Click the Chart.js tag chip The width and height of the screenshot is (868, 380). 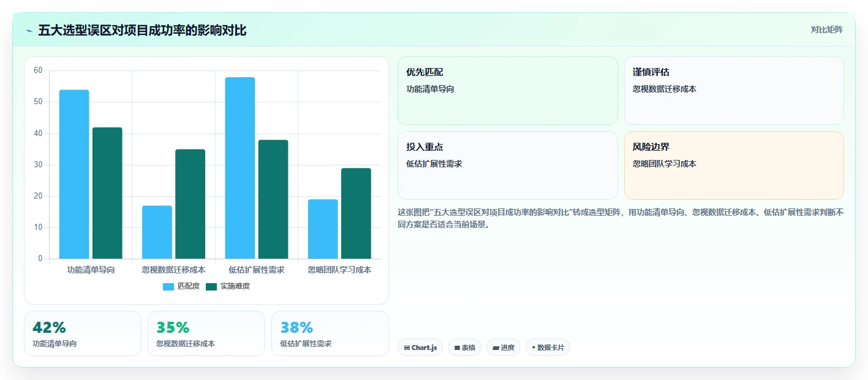pyautogui.click(x=420, y=348)
